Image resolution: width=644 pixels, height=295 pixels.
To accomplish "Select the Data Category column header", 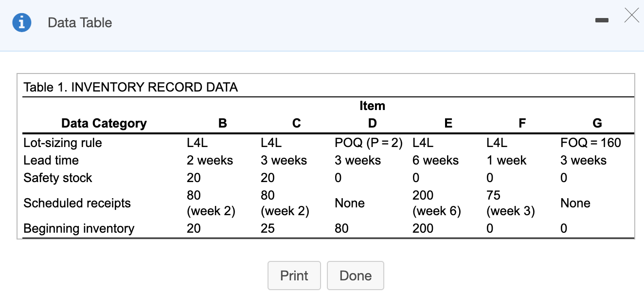I will coord(104,123).
